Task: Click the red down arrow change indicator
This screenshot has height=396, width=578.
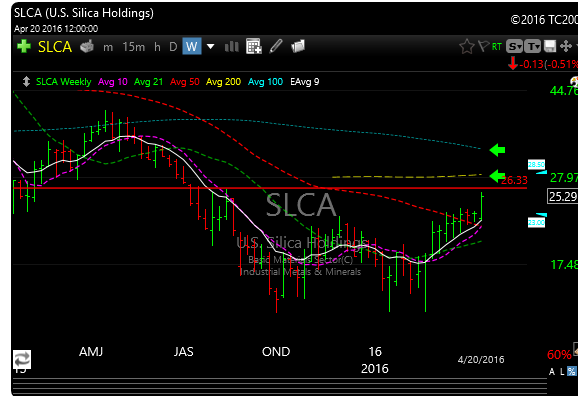Action: click(513, 63)
